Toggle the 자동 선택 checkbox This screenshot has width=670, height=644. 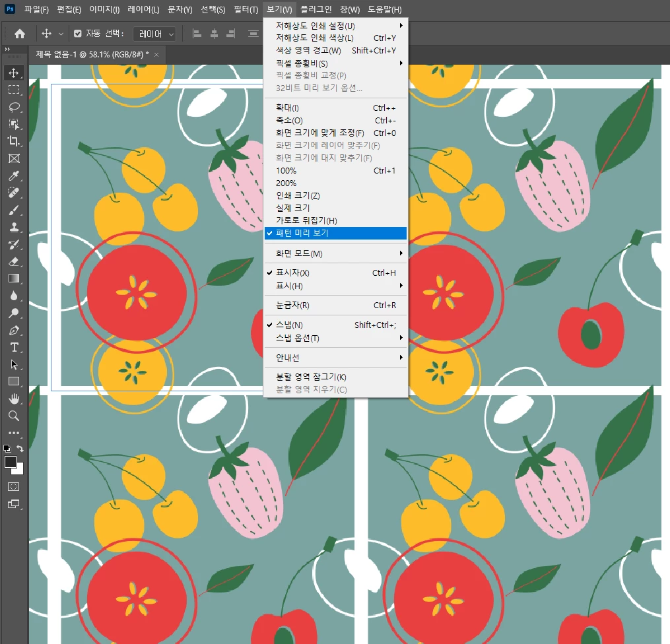point(77,33)
